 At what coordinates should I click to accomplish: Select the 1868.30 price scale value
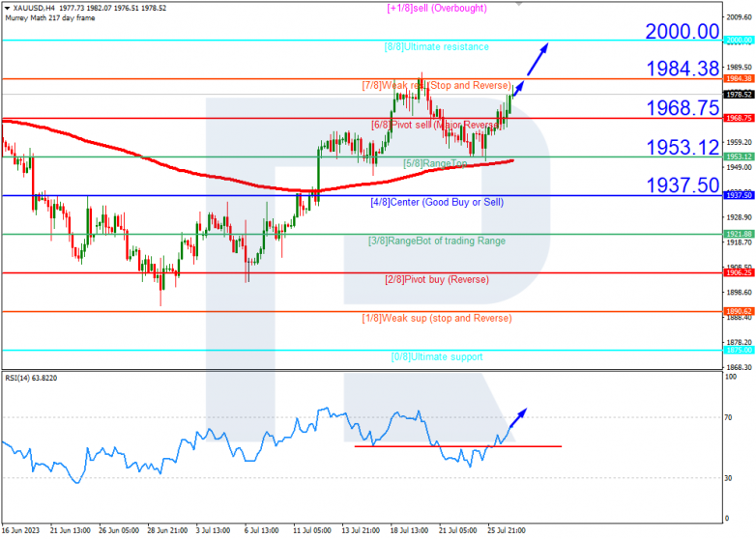[x=739, y=367]
